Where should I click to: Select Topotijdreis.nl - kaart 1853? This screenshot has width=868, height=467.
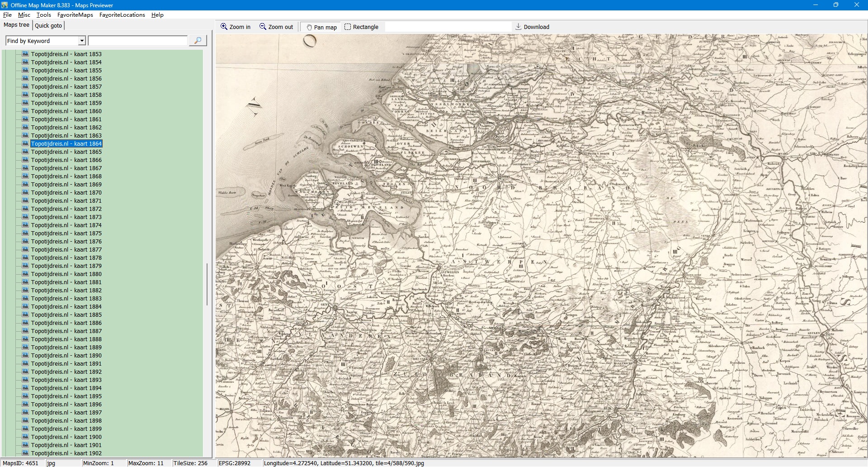(x=66, y=54)
